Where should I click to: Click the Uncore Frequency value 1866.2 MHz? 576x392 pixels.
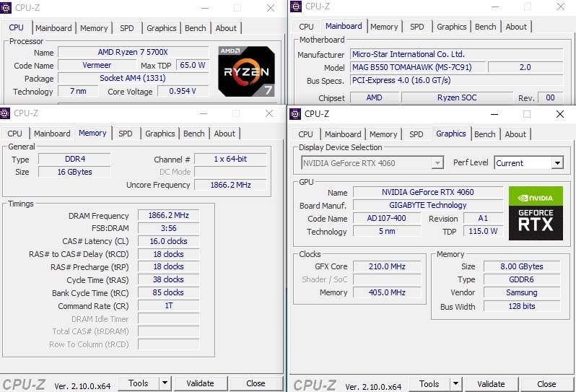(230, 185)
